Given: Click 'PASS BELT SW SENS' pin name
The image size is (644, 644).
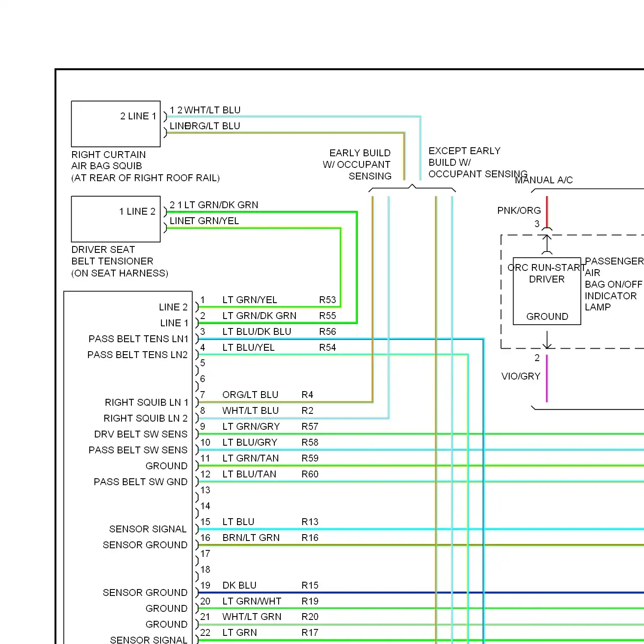Looking at the screenshot, I should click(138, 450).
